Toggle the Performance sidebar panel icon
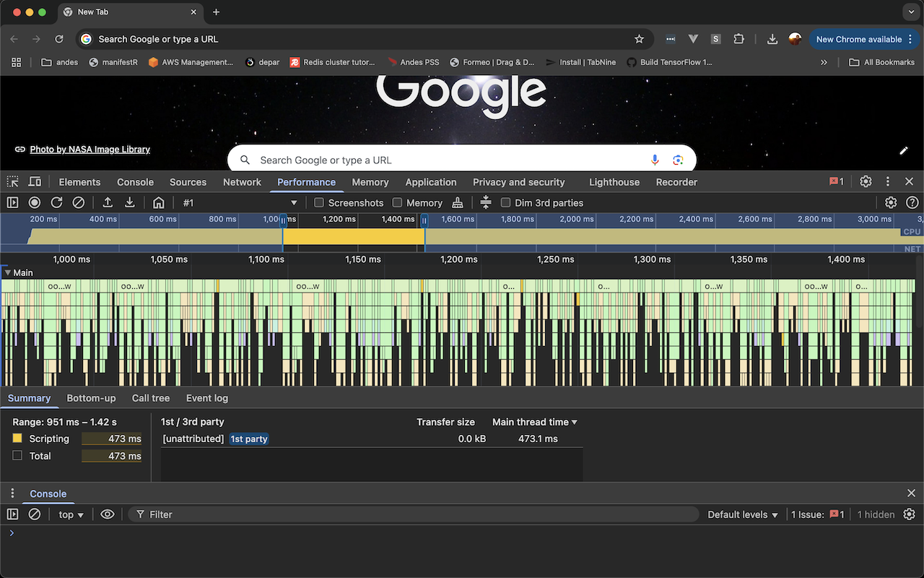Screen dimensions: 924x578 click(12, 203)
